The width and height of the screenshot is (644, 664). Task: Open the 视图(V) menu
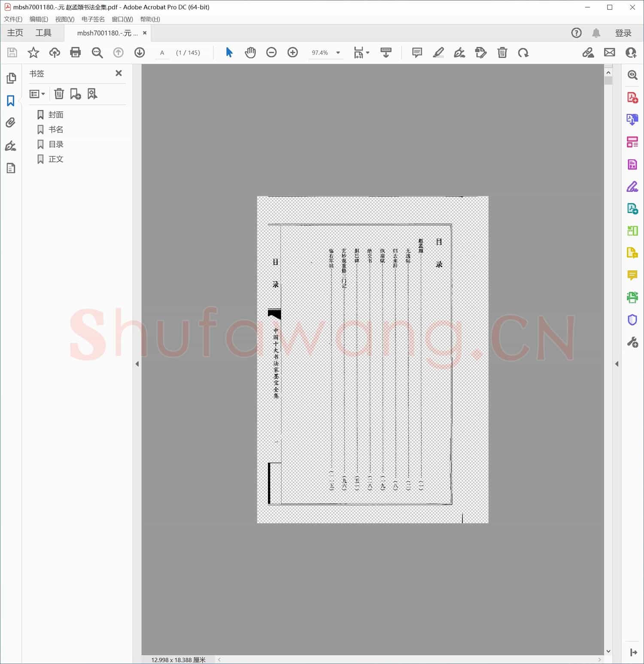click(64, 19)
